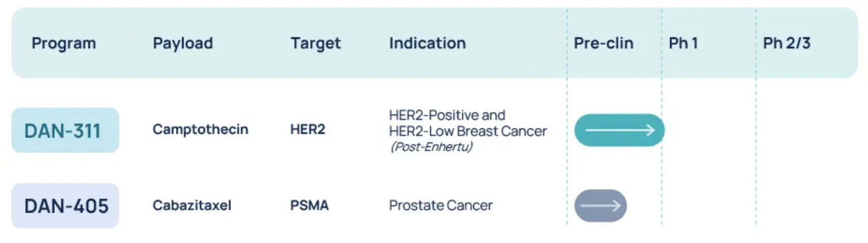Viewport: 868px width, 243px height.
Task: Click the DAN-311 program badge
Action: [65, 131]
